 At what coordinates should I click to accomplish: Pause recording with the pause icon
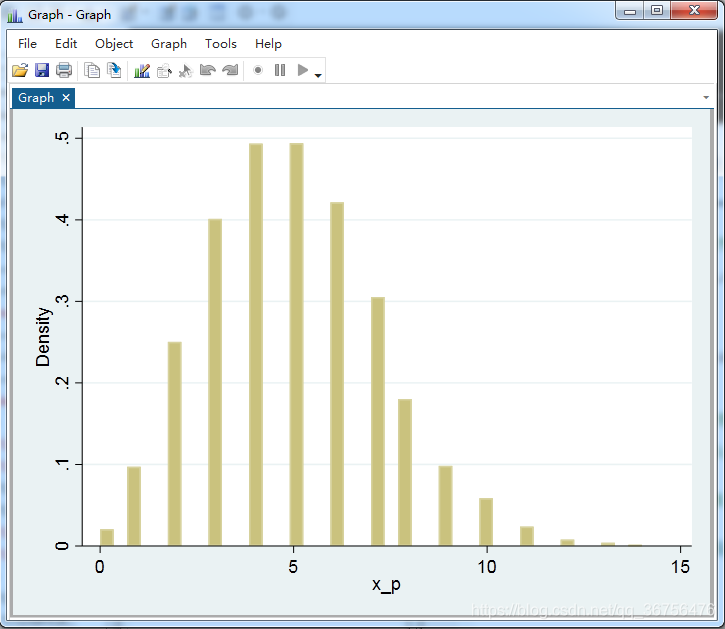280,70
